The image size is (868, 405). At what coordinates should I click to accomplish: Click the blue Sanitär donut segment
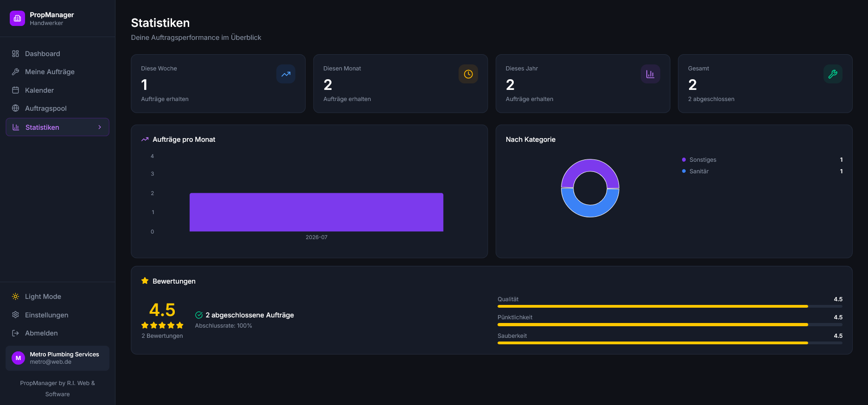click(x=590, y=211)
